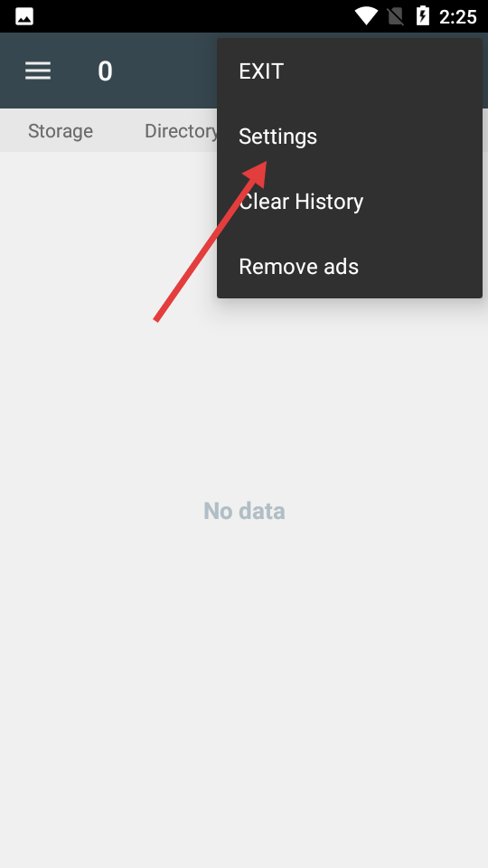Switch to the Directory tab
The width and height of the screenshot is (488, 868).
pos(181,130)
